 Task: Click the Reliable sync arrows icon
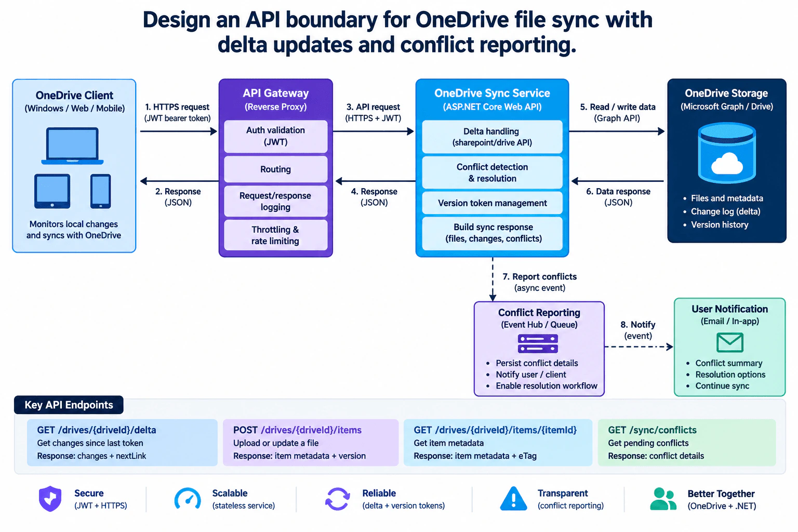tap(337, 499)
